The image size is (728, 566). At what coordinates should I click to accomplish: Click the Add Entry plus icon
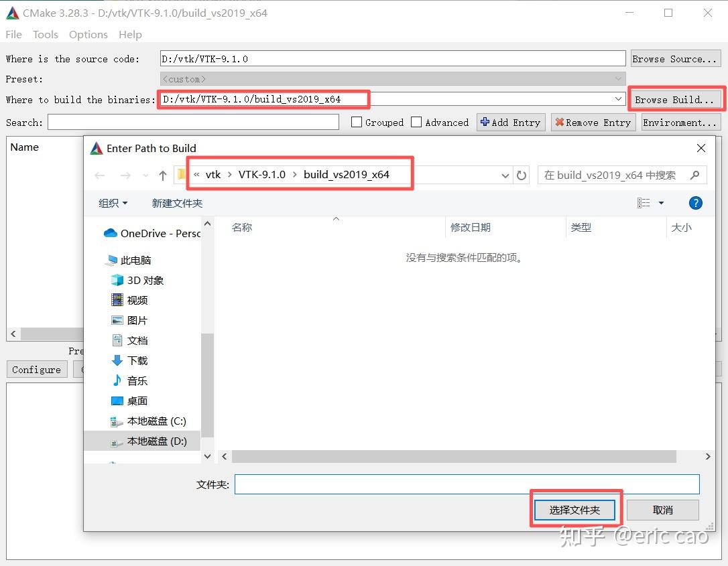click(484, 122)
